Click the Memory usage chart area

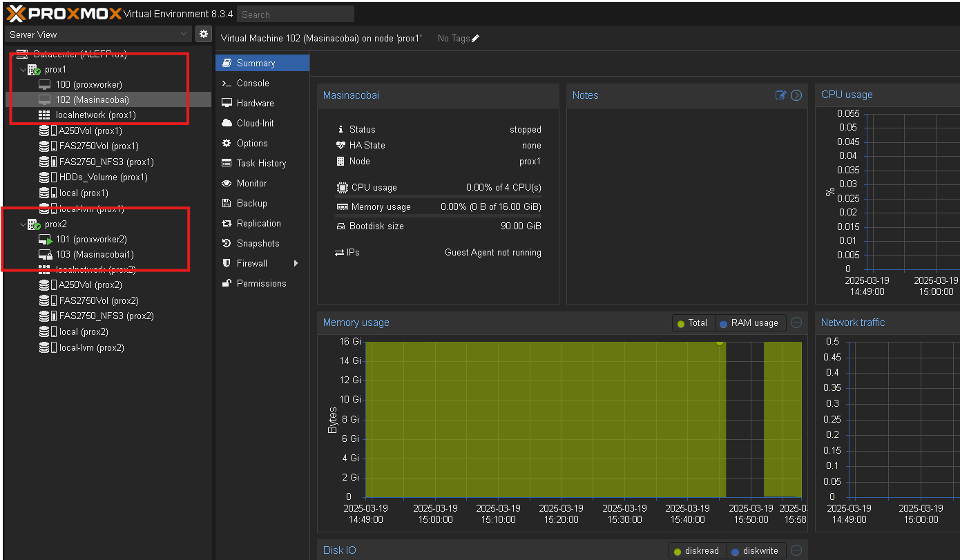click(584, 419)
